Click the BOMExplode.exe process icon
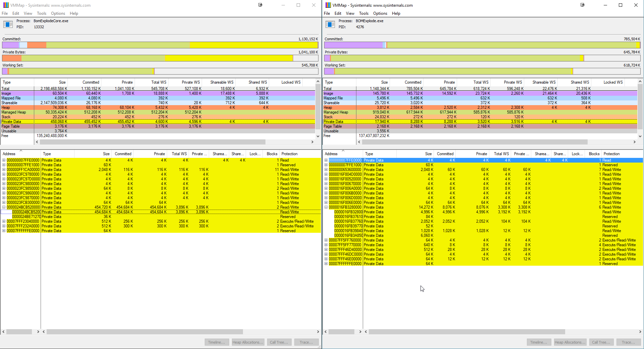 [330, 24]
